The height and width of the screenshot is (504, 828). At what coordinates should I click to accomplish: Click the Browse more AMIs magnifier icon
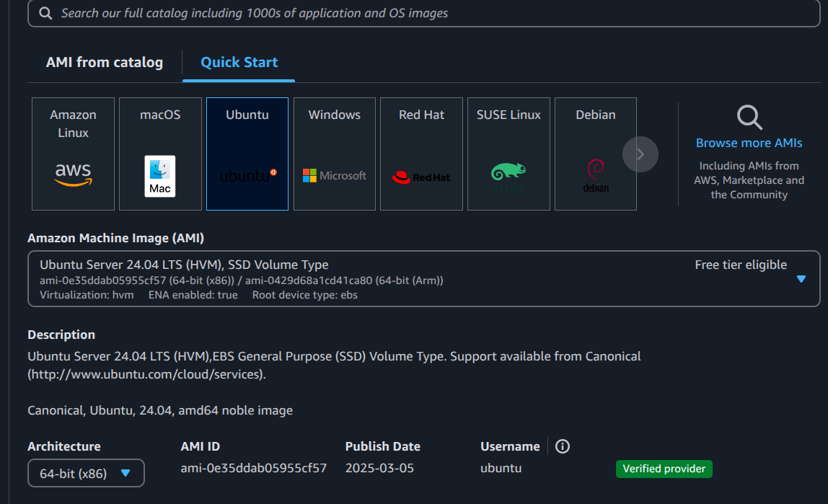[749, 117]
